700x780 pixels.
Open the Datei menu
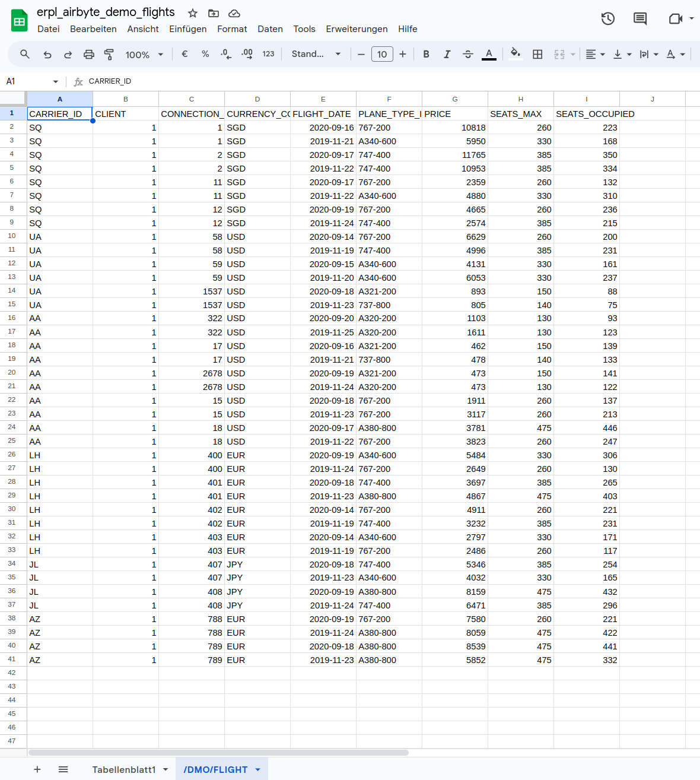click(48, 29)
